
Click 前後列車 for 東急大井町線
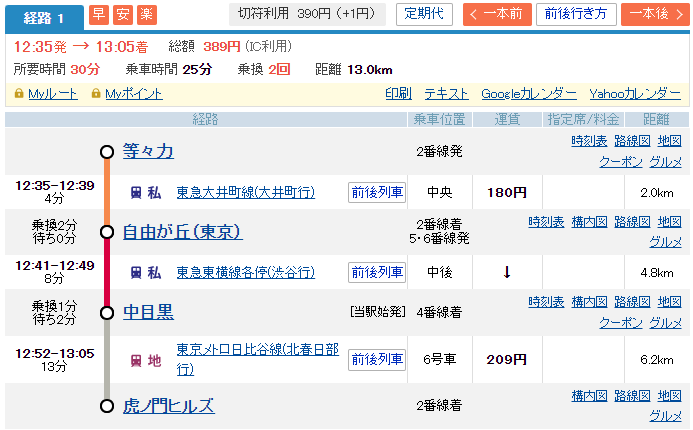pyautogui.click(x=377, y=192)
